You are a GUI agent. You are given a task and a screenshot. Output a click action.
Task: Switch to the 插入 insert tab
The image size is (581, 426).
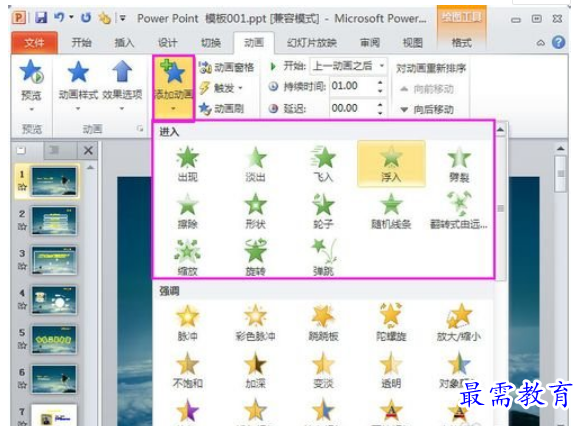coord(124,43)
